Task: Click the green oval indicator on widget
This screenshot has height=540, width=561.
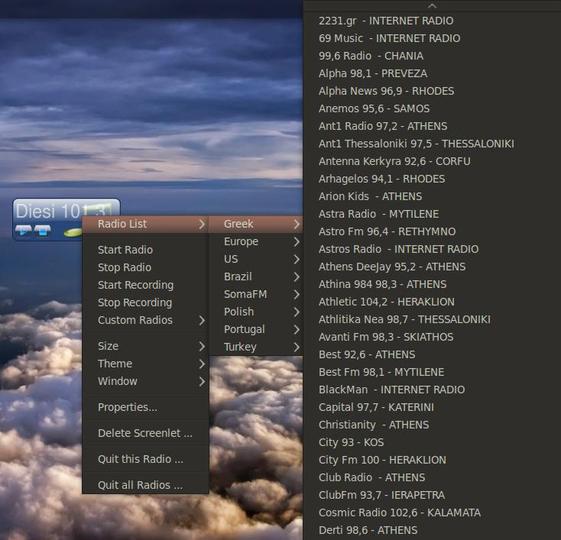Action: 73,232
